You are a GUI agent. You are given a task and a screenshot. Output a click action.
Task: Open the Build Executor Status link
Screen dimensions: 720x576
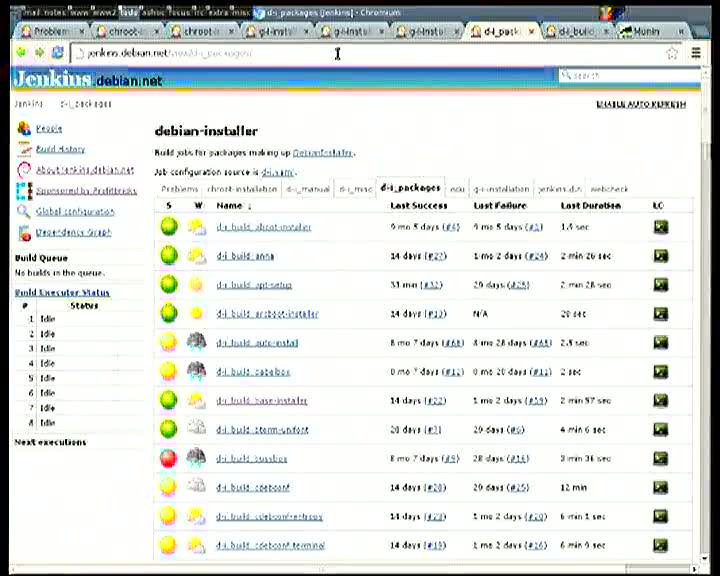point(62,293)
